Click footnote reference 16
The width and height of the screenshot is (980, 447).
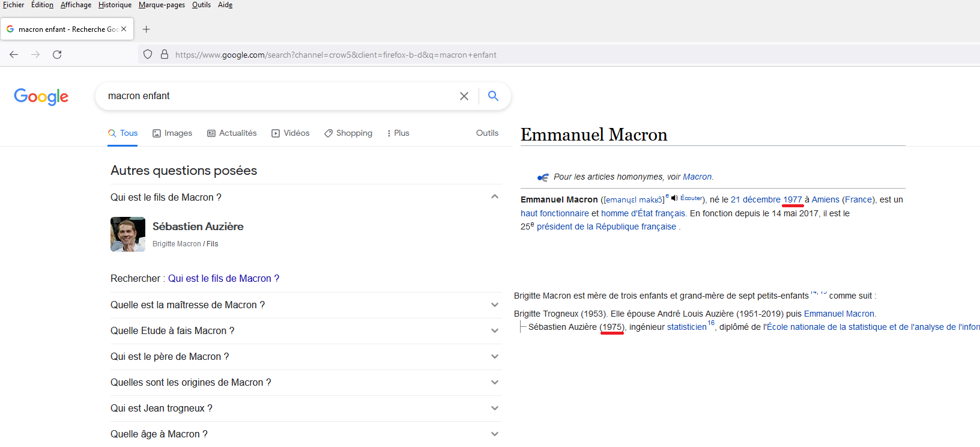[711, 323]
